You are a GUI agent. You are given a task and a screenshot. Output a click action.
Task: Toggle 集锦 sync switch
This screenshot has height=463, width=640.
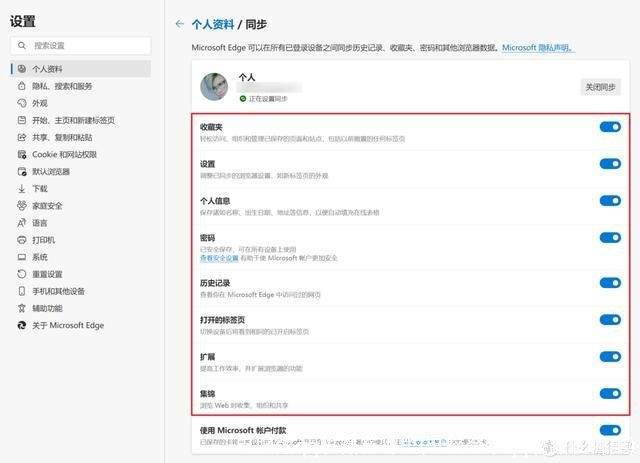(x=610, y=393)
